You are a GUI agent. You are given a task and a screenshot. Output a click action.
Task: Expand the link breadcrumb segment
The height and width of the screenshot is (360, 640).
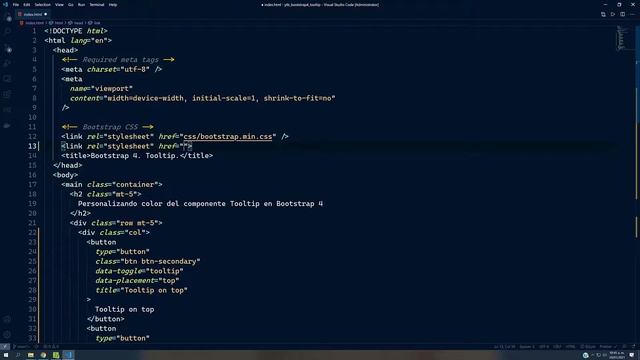(x=95, y=23)
